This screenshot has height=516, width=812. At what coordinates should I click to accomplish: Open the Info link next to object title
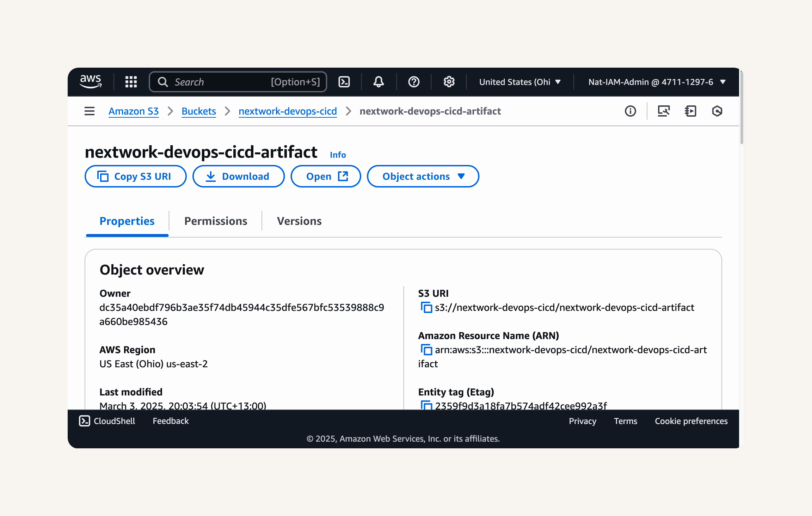(338, 155)
